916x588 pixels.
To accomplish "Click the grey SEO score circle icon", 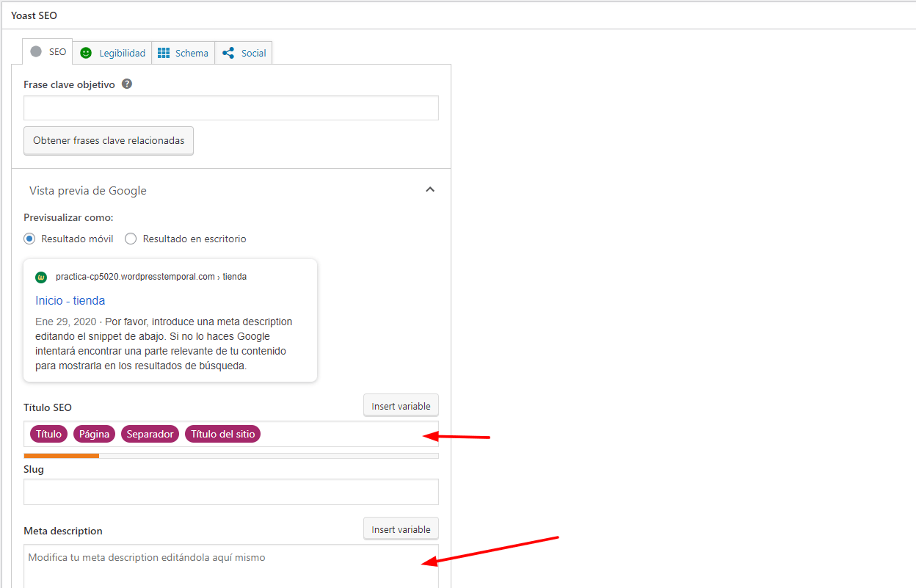I will 36,52.
